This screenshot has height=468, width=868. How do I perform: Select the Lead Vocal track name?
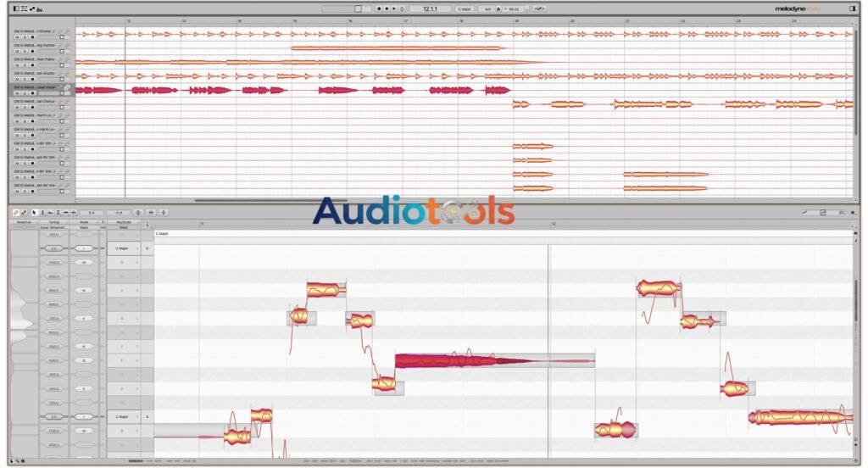click(x=35, y=87)
